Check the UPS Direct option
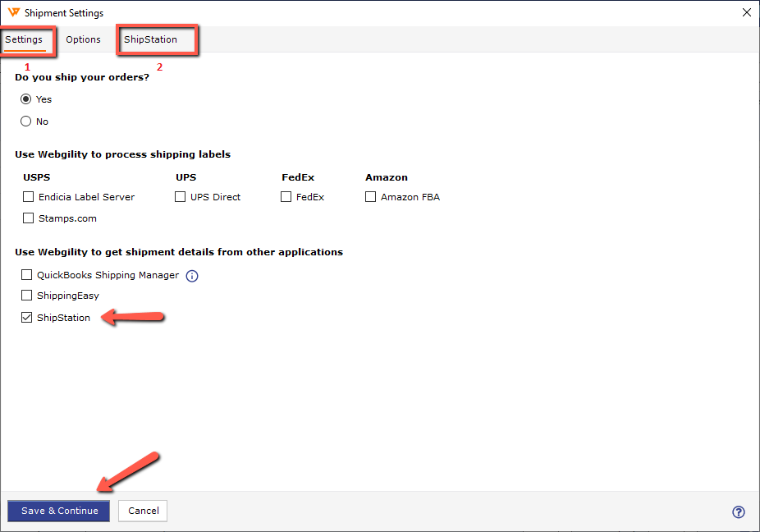760x532 pixels. [181, 197]
